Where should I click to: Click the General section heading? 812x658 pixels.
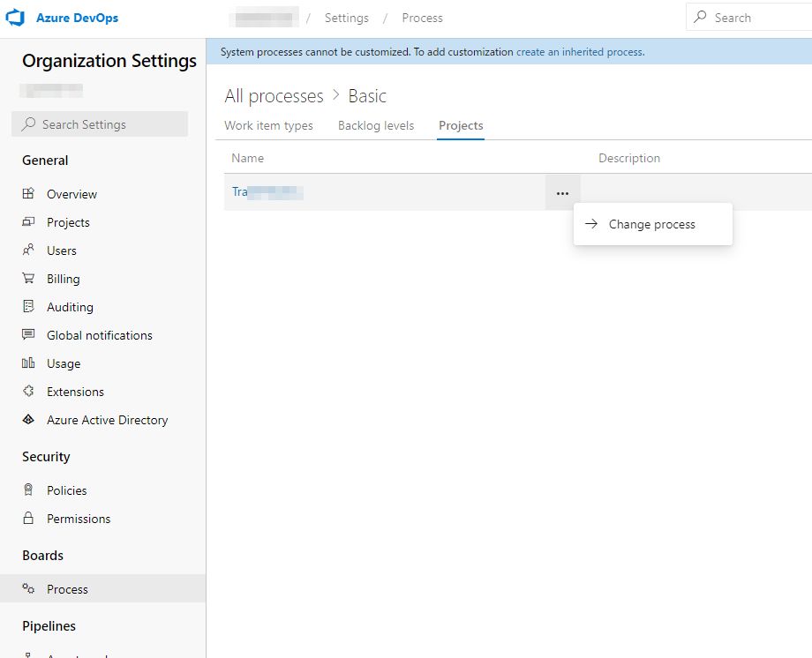tap(45, 160)
